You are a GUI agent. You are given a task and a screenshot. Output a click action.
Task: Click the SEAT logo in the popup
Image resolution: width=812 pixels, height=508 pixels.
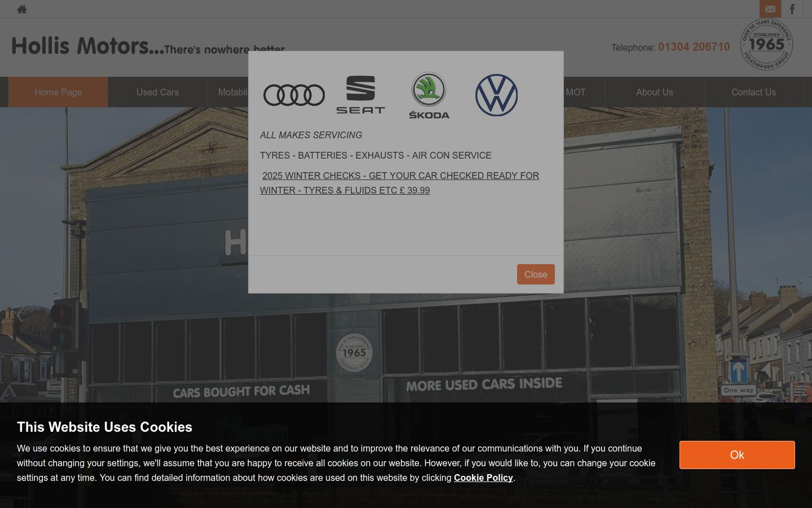[361, 95]
